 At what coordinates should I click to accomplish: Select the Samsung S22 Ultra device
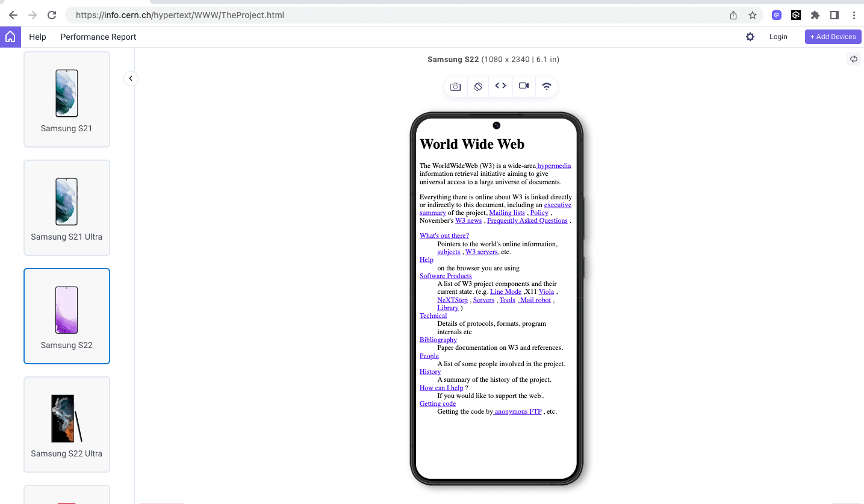(66, 424)
